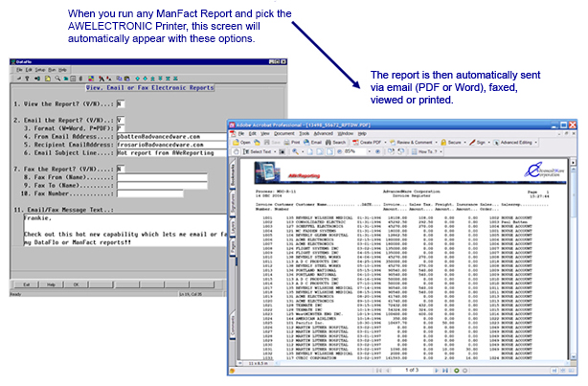588x386 pixels.
Task: Open the File menu in Adobe Acrobat
Action: coord(241,133)
